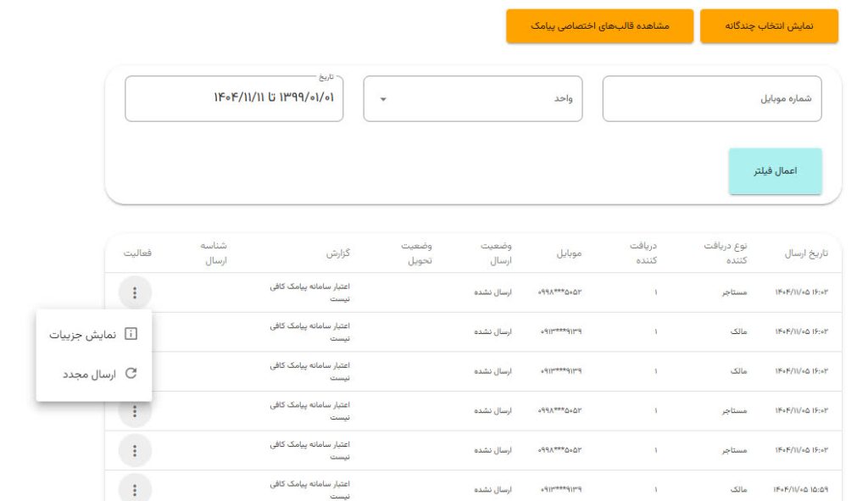Open the تاریخ date range picker
868x501 pixels.
point(234,99)
